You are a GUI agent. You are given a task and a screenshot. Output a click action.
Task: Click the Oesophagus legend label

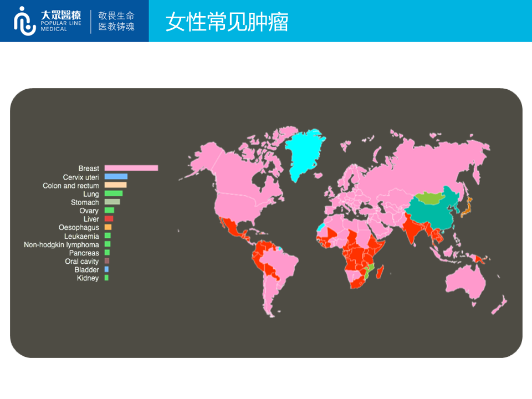pos(79,228)
